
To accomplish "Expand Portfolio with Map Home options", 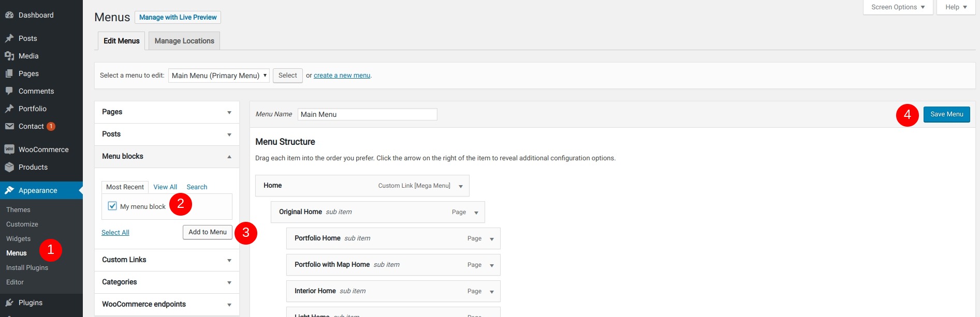I will [492, 265].
